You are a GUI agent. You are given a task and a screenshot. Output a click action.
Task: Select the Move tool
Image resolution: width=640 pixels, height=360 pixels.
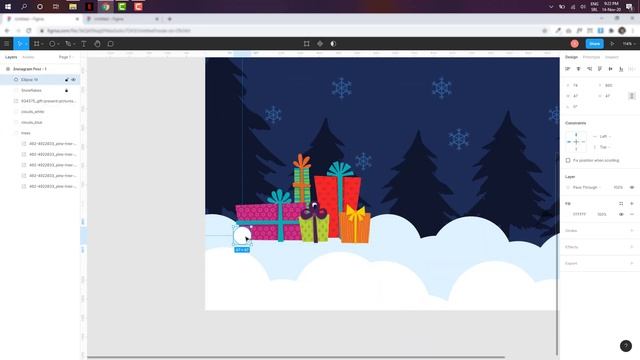tap(19, 44)
